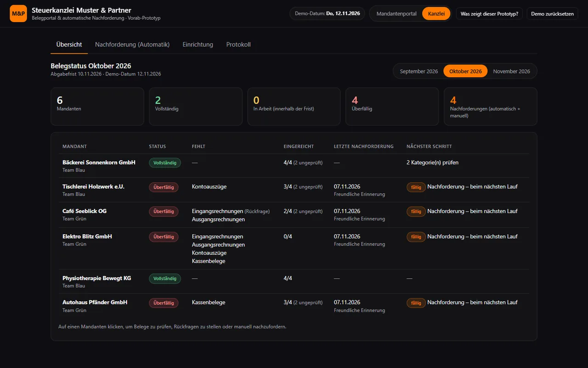The height and width of the screenshot is (368, 588).
Task: Open client Autohaus Pfänder GmbH
Action: pos(294,306)
